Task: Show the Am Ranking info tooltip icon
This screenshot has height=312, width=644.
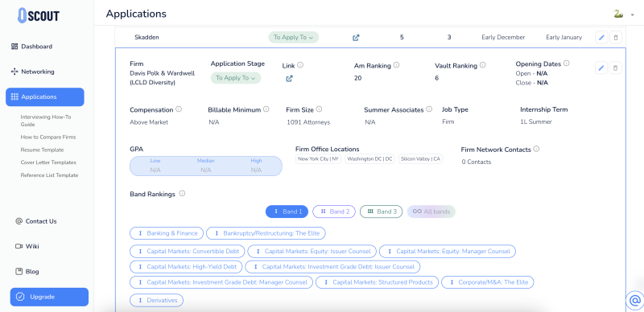Action: tap(396, 65)
